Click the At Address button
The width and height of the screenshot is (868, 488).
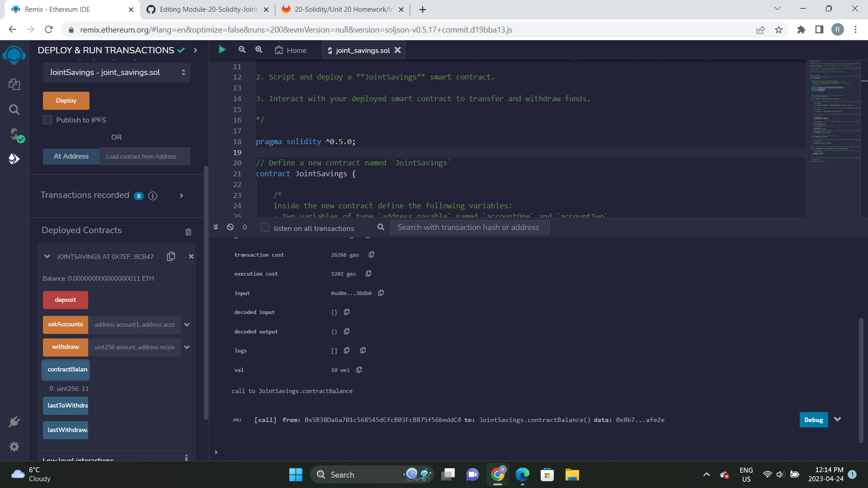(71, 156)
